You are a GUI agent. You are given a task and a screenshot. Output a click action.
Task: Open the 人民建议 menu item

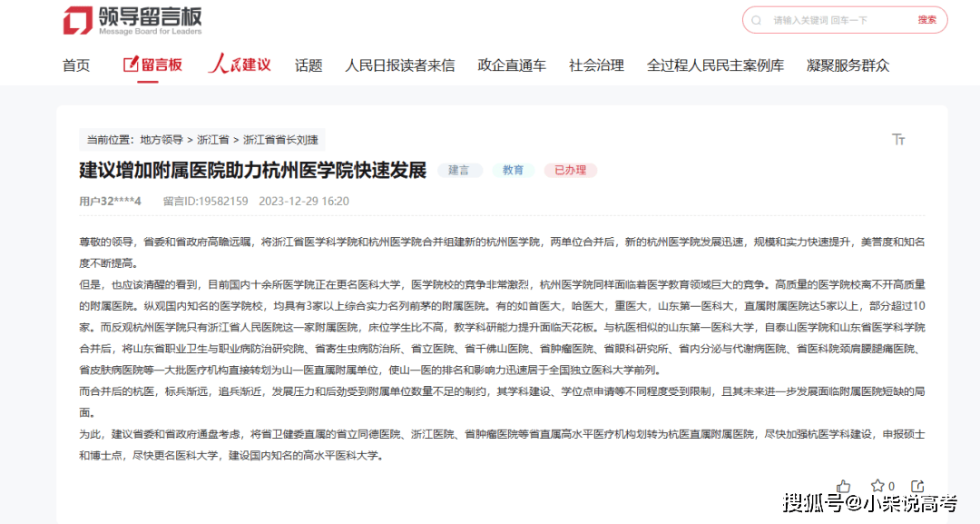point(240,65)
